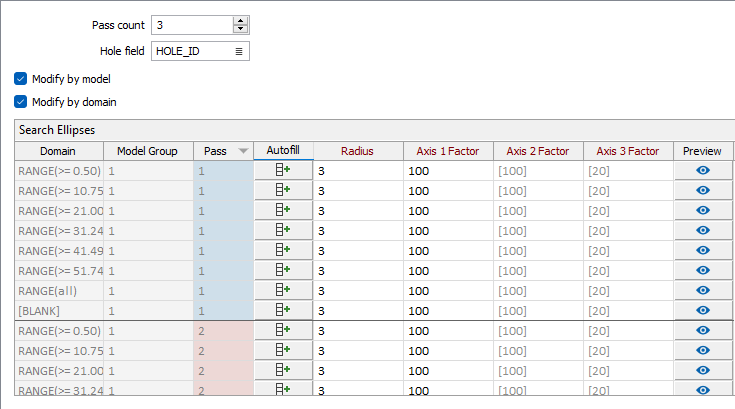Edit Radius cell in RANGE(>= 51.74 row
Screen dimensions: 735x409
tap(358, 271)
